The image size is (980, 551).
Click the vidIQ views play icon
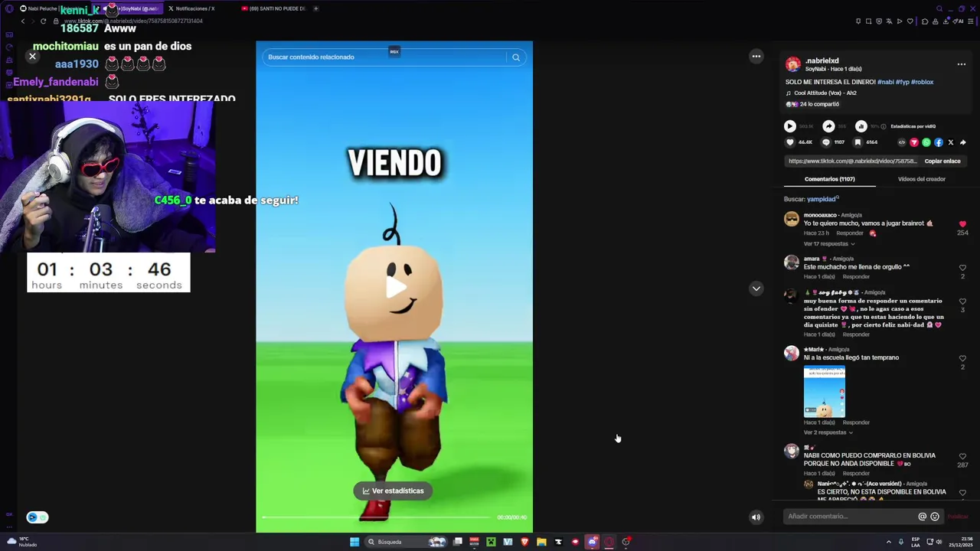(790, 126)
